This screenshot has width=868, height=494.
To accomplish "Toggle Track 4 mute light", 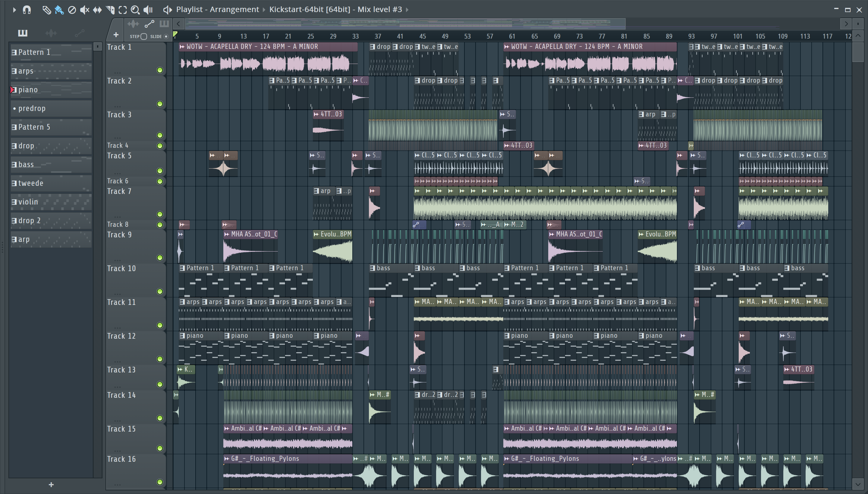I will [x=160, y=146].
